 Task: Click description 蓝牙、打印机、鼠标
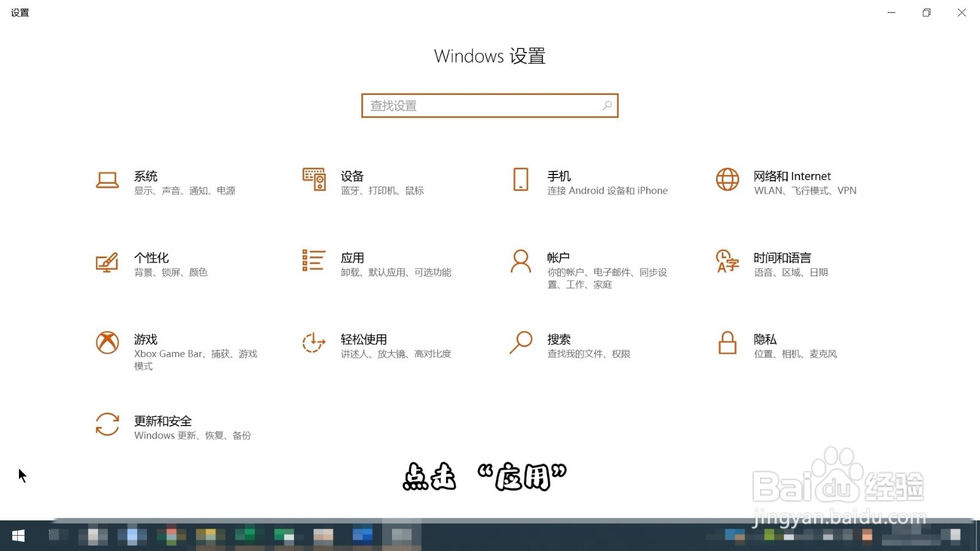382,191
